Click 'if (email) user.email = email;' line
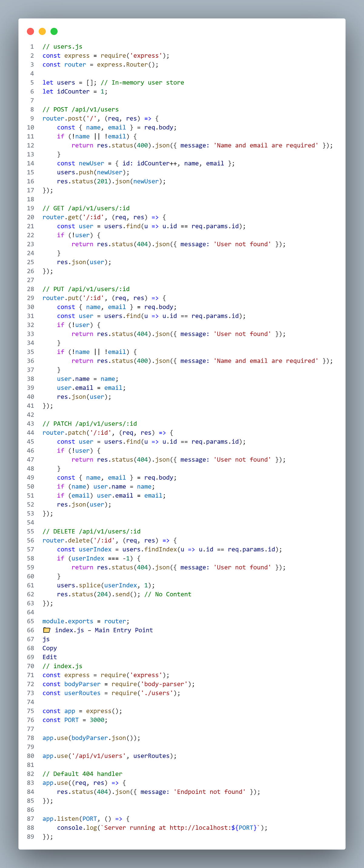The image size is (364, 868). [111, 495]
